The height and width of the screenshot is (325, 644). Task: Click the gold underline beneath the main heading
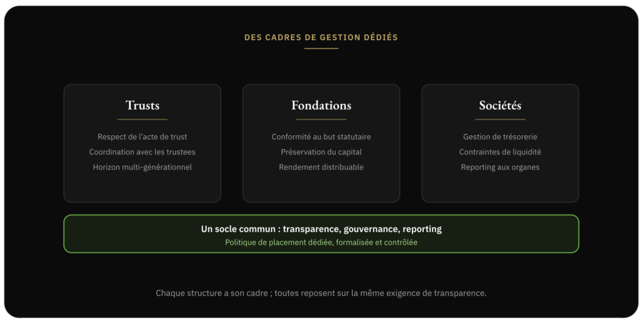click(321, 48)
